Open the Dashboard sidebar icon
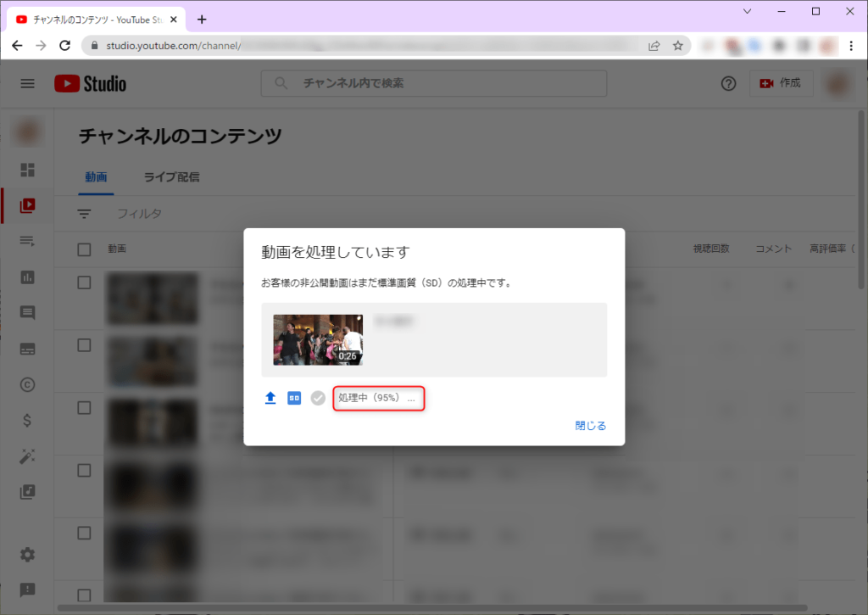 (28, 170)
